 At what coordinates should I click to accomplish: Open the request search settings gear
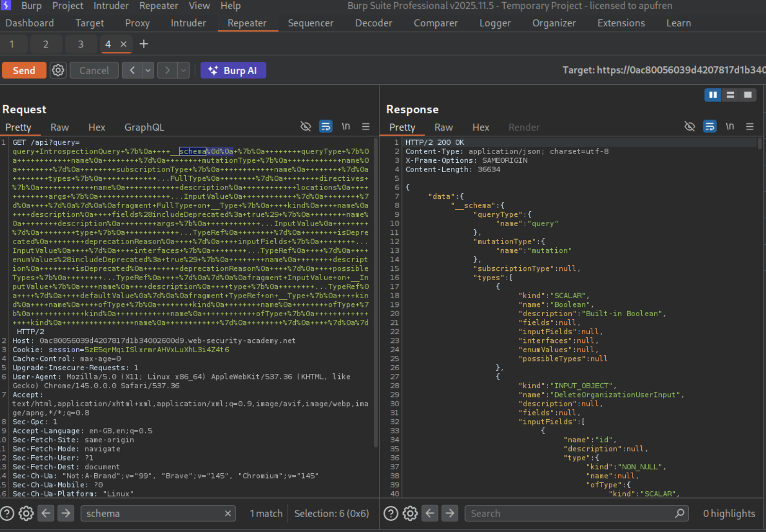tap(26, 513)
